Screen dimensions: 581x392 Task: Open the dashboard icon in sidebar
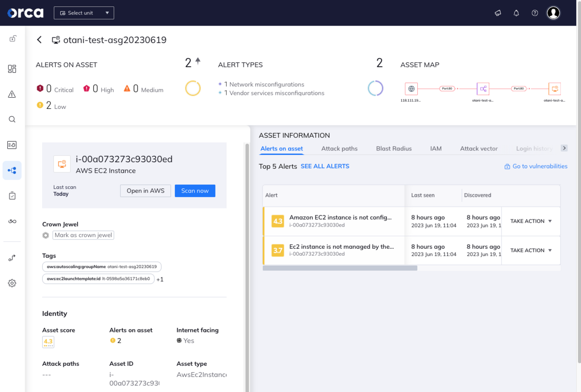click(12, 69)
